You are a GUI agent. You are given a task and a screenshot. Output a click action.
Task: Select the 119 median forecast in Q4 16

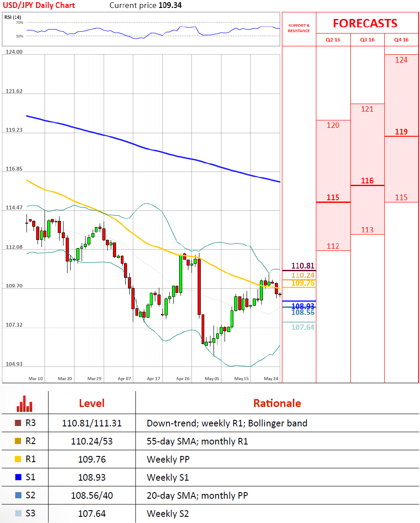(401, 132)
